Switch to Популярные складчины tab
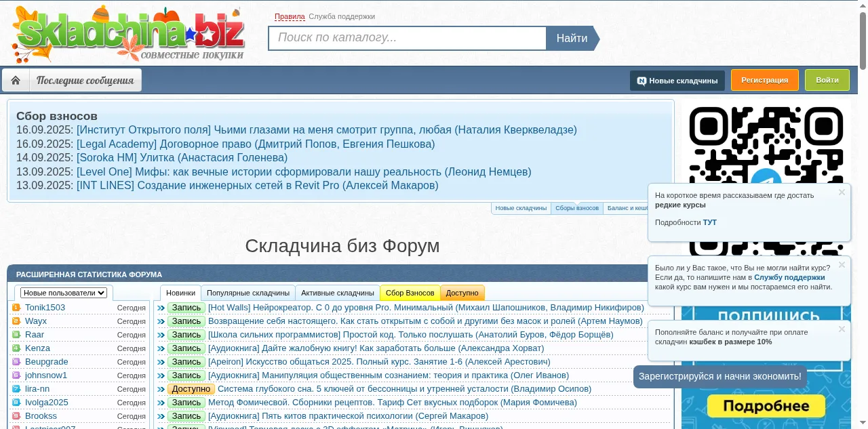The width and height of the screenshot is (868, 429). pos(248,293)
